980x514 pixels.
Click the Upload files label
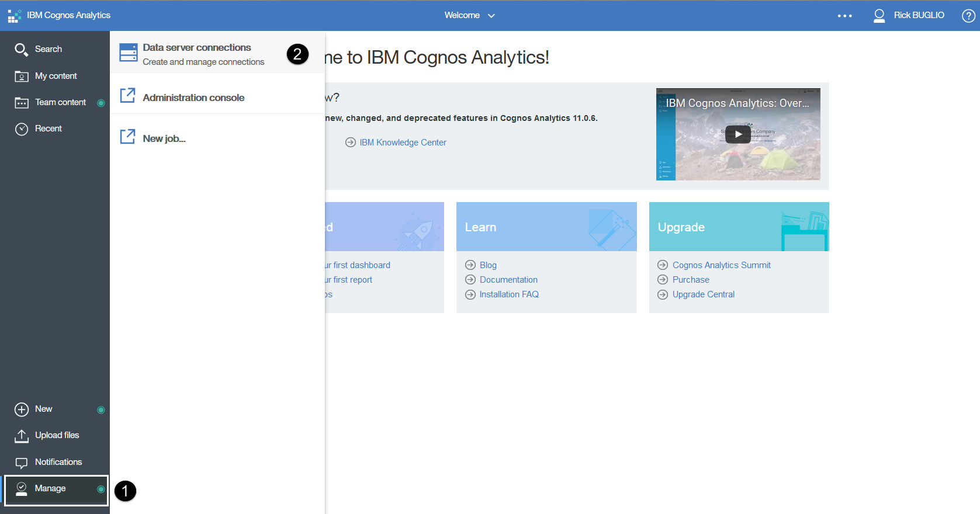(57, 435)
